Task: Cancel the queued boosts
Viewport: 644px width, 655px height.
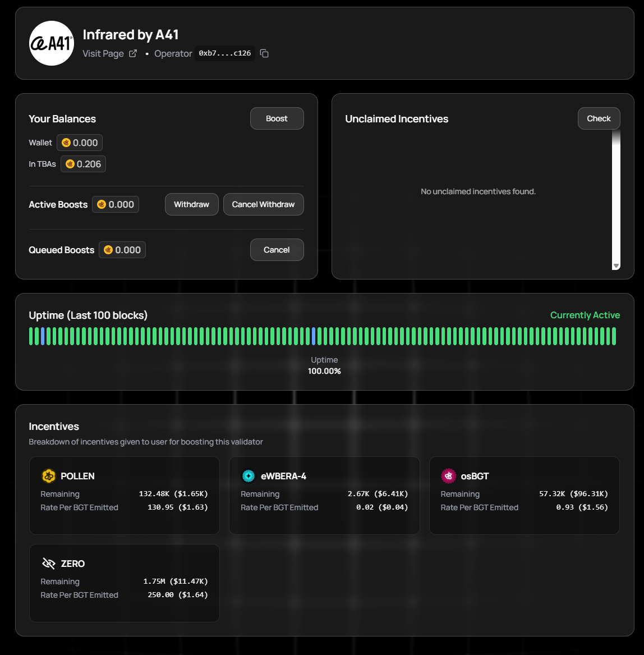Action: click(277, 250)
